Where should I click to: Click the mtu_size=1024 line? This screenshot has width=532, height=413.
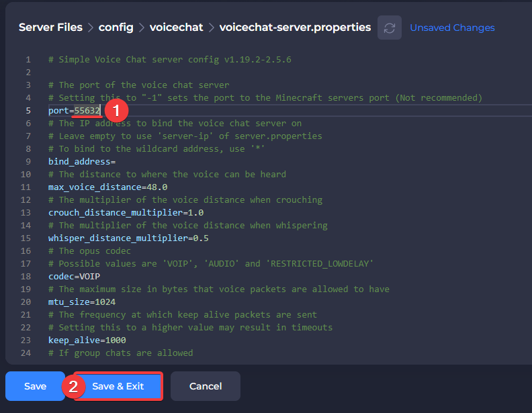pyautogui.click(x=82, y=302)
